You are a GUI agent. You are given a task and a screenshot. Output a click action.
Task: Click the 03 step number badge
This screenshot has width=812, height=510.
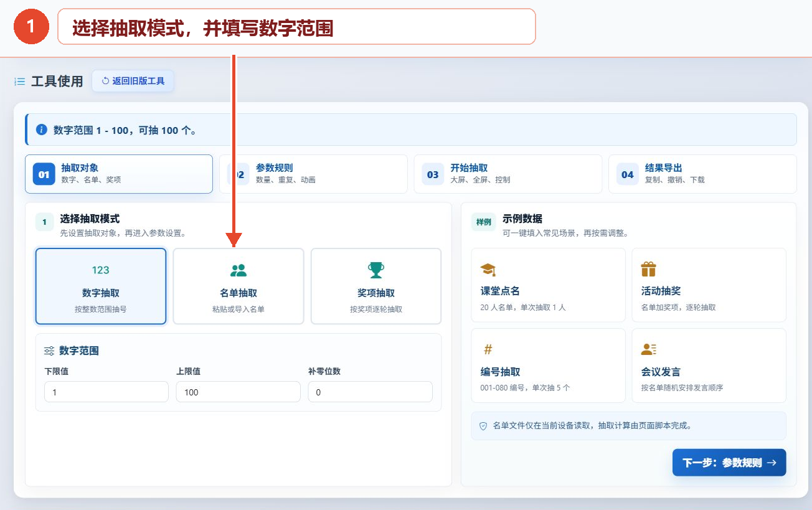(433, 174)
